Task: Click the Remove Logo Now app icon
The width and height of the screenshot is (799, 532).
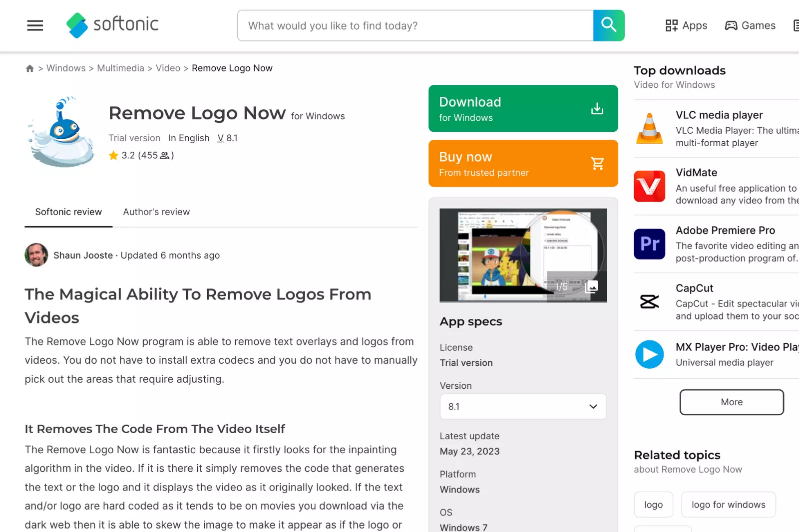Action: tap(61, 131)
